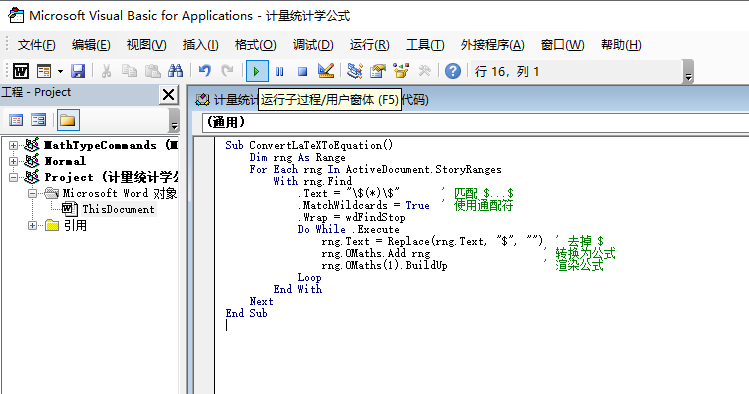Viewport: 749px width, 394px height.
Task: Click the View Code icon in Project panel
Action: coord(16,120)
